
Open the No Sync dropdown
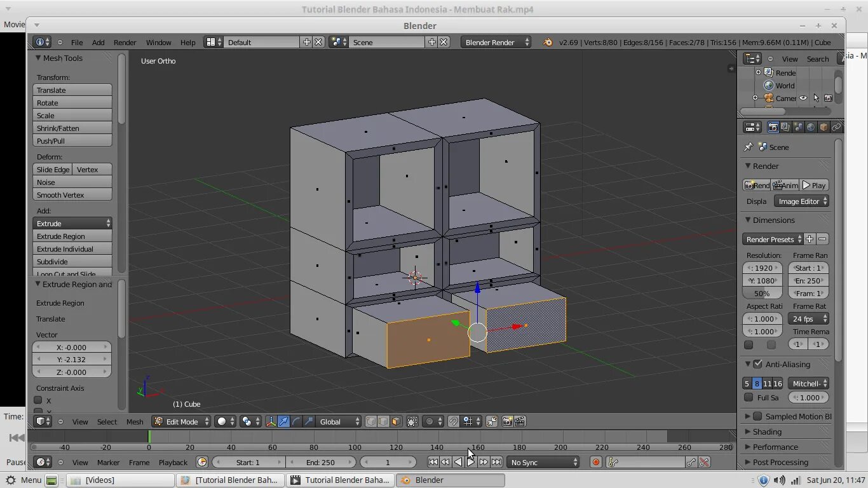[543, 462]
